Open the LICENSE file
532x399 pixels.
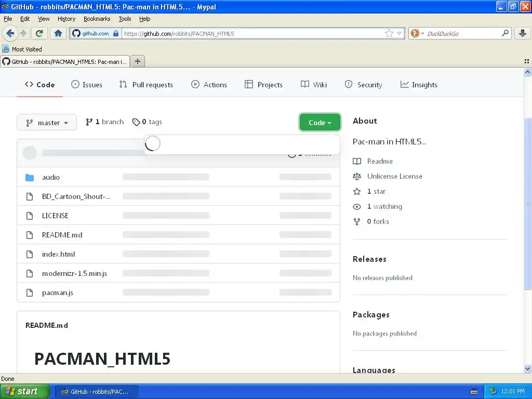point(55,216)
